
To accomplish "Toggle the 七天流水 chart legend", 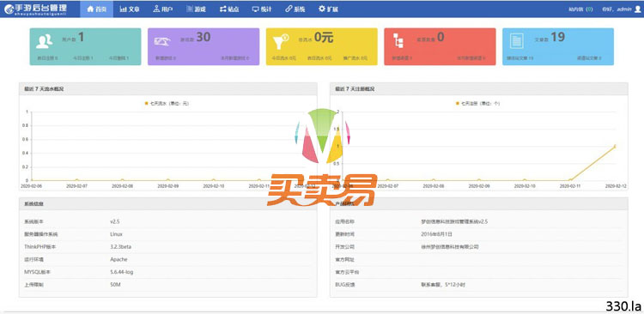I will pos(167,104).
